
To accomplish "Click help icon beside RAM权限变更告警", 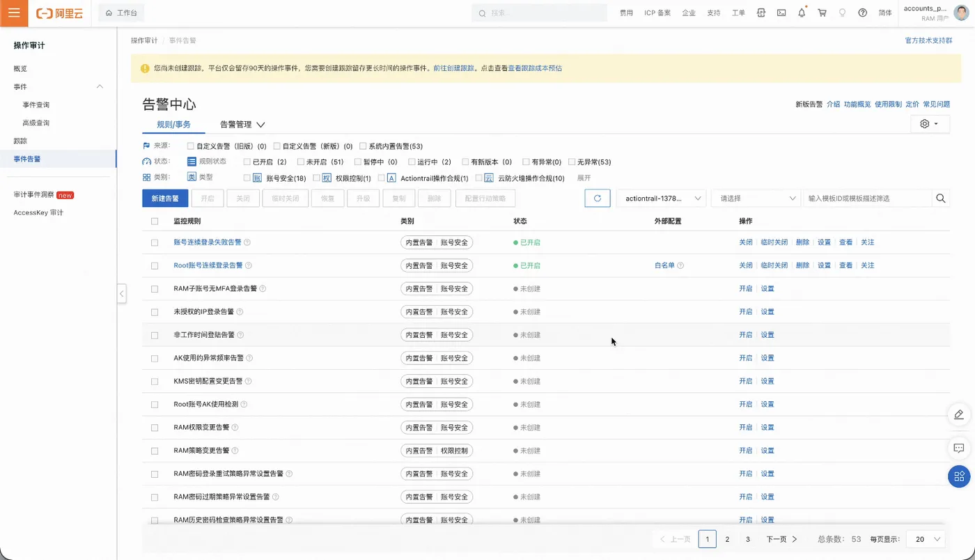I will pyautogui.click(x=235, y=428).
